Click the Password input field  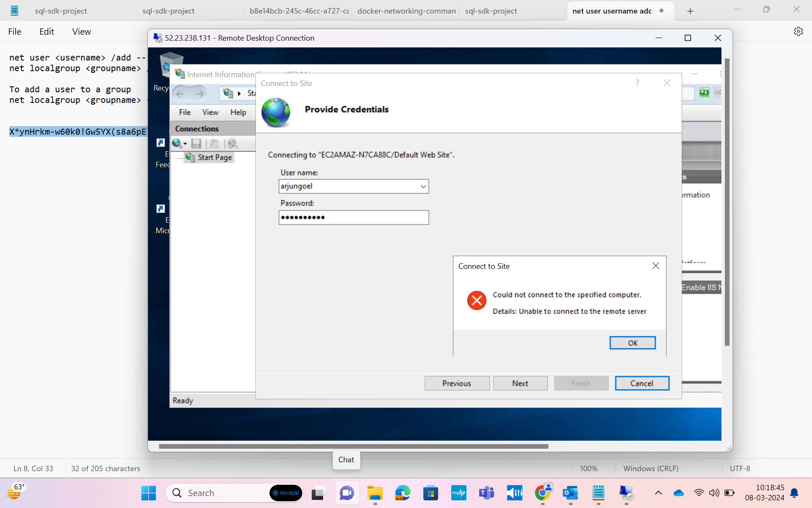pyautogui.click(x=354, y=218)
